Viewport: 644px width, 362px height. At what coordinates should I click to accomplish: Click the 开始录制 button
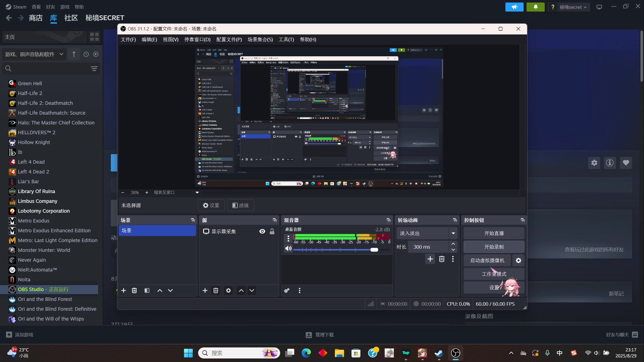coord(494,247)
